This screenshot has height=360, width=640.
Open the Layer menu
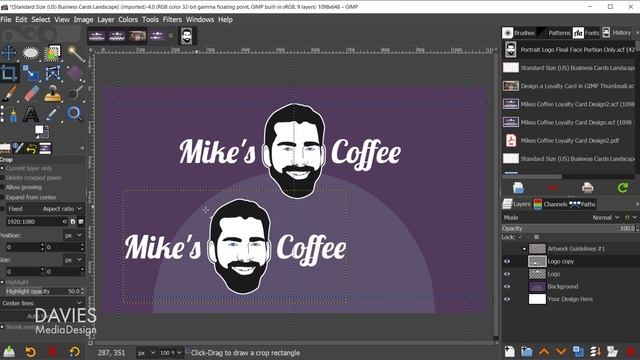tap(106, 20)
